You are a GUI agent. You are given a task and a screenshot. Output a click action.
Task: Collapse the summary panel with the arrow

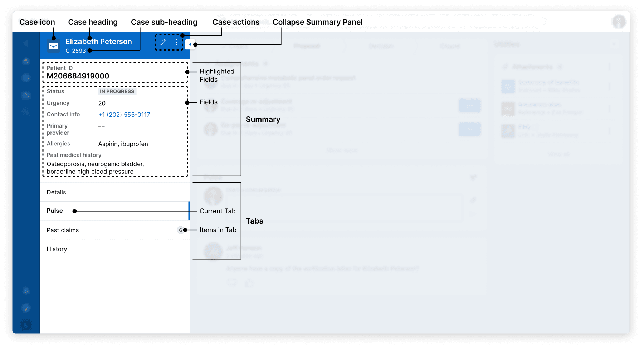coord(190,44)
